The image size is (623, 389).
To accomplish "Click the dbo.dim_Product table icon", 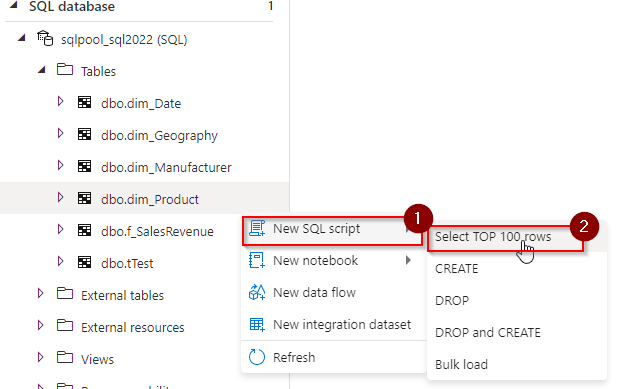I will (84, 198).
